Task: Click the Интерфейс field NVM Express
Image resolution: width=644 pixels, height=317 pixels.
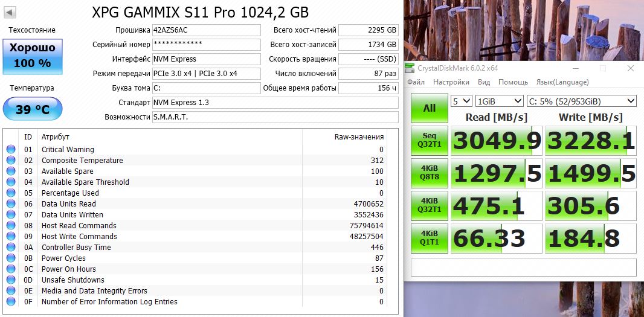Action: (206, 59)
